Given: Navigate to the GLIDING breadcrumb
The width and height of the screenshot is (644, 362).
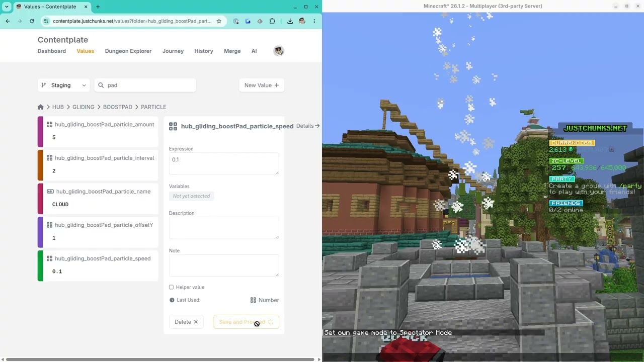Looking at the screenshot, I should (84, 107).
